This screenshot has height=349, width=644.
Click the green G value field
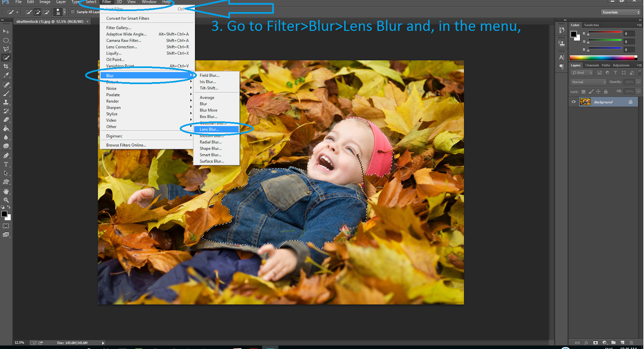coord(629,41)
